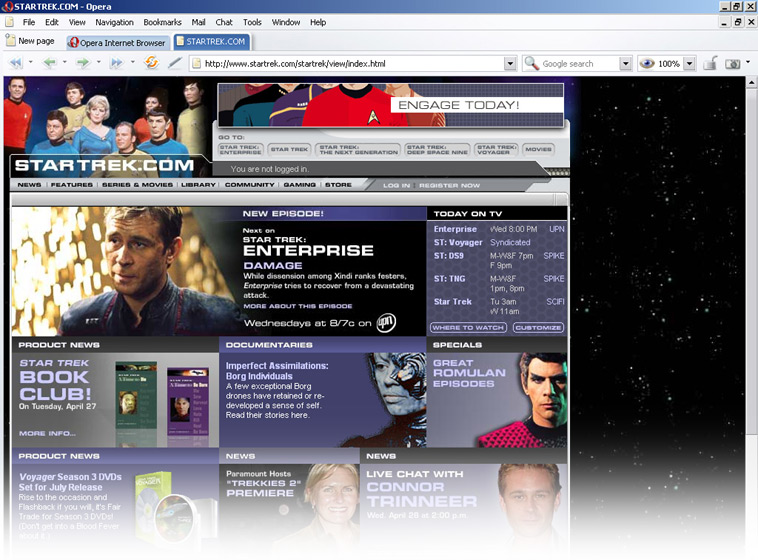
Task: Open the Fast forward dropdown arrow
Action: 132,62
